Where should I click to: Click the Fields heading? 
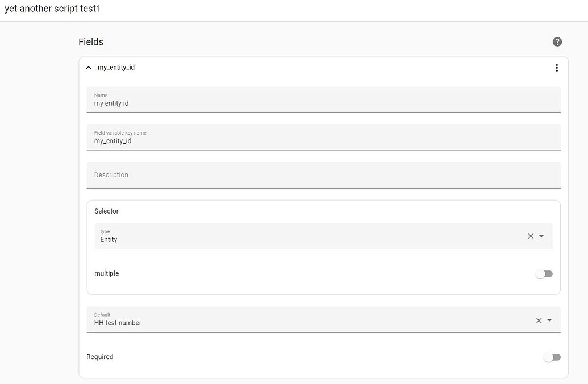coord(90,41)
